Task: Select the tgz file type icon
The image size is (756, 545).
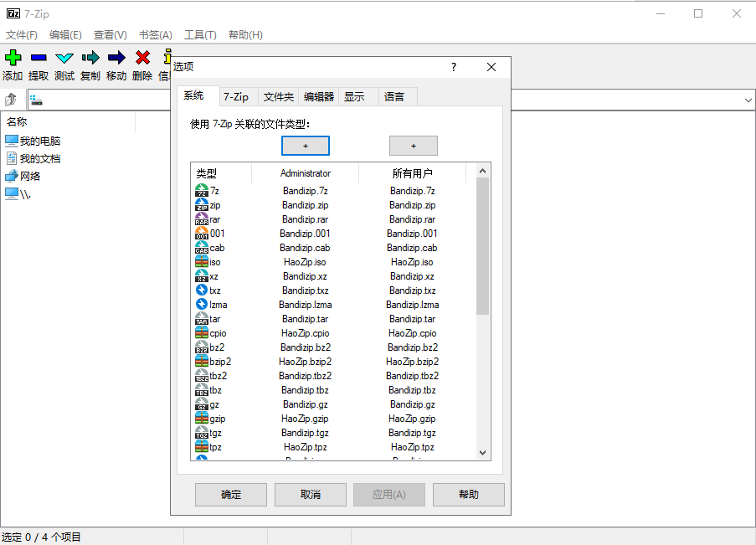Action: pos(202,433)
